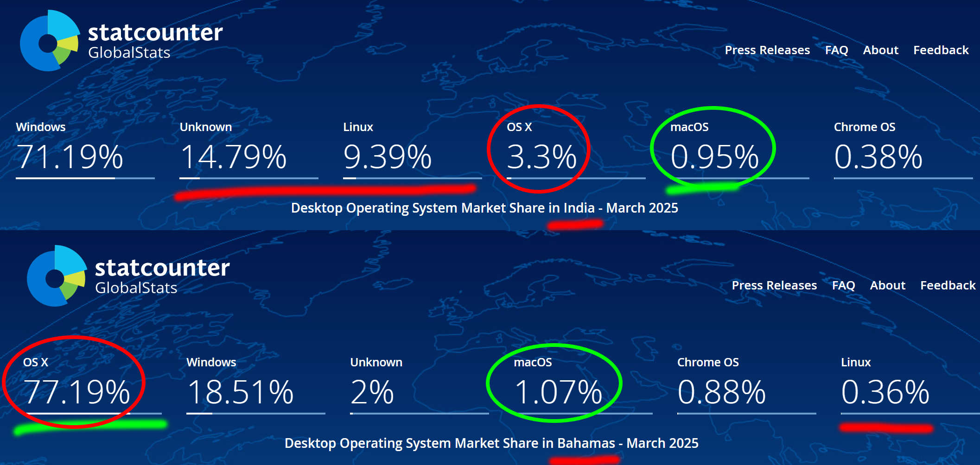Open Press Releases in the India banner

click(767, 50)
